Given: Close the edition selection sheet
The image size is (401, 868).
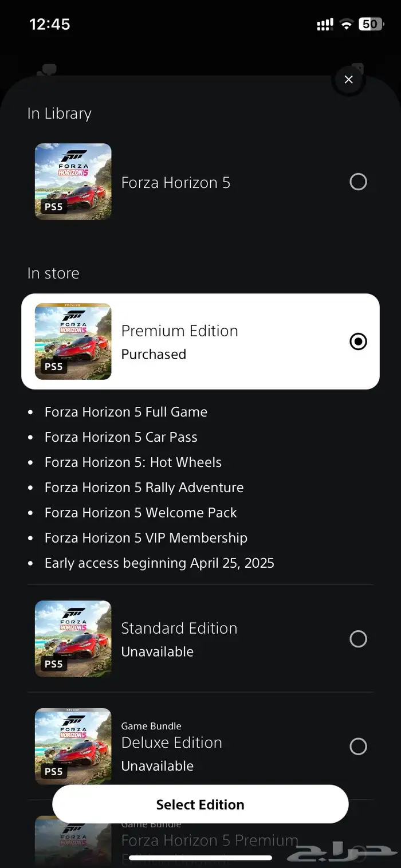Looking at the screenshot, I should [348, 80].
